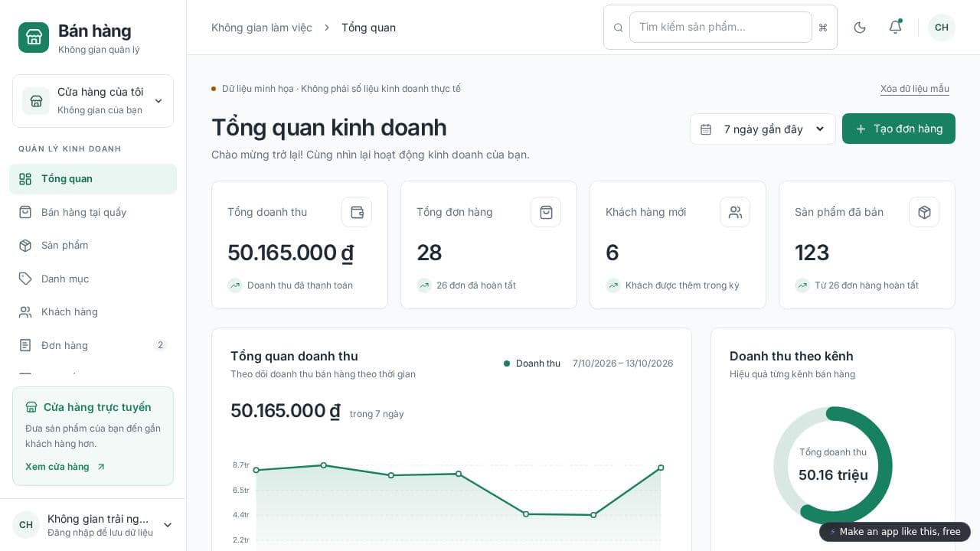Click the wallet icon on Tổng doanh thu card

click(357, 212)
